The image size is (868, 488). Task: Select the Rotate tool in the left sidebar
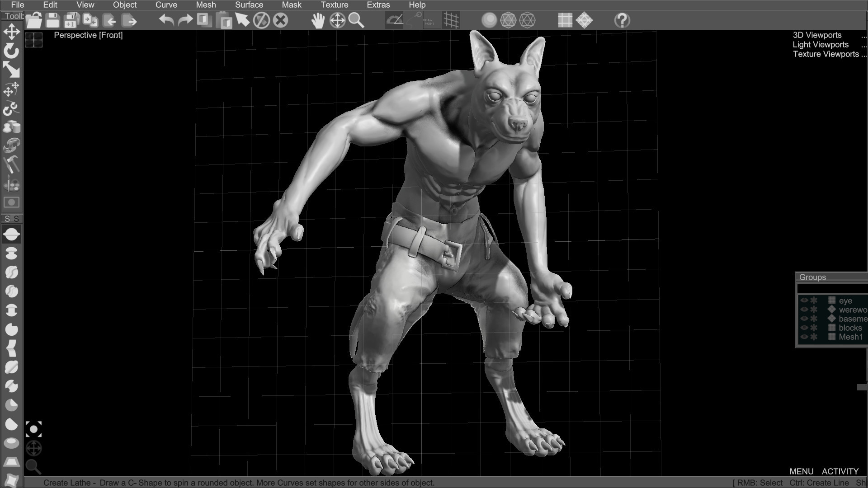coord(11,51)
